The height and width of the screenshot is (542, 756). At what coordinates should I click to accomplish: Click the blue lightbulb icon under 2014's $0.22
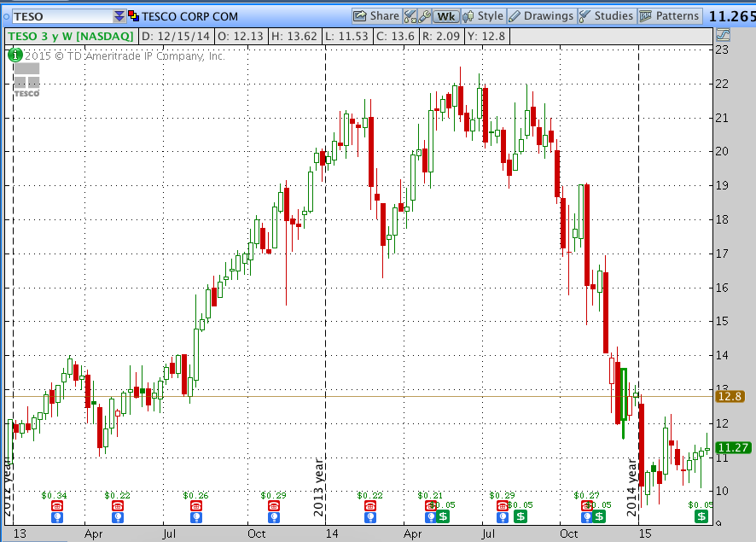[370, 517]
